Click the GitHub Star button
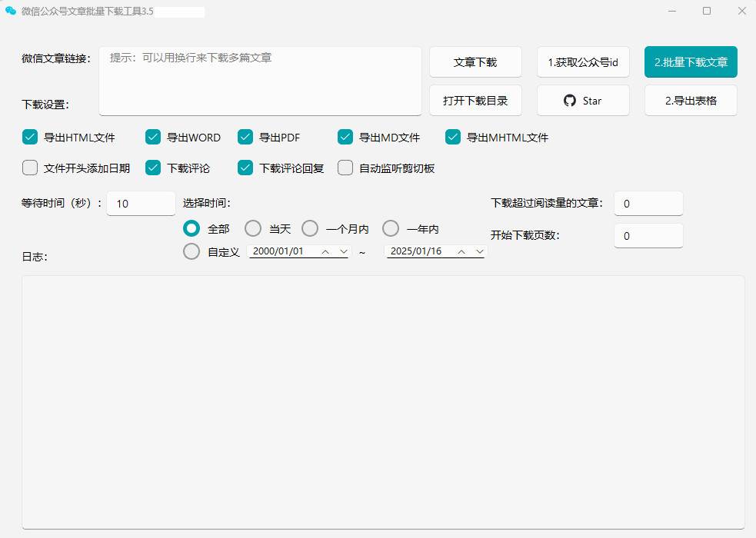This screenshot has height=538, width=756. coord(583,101)
